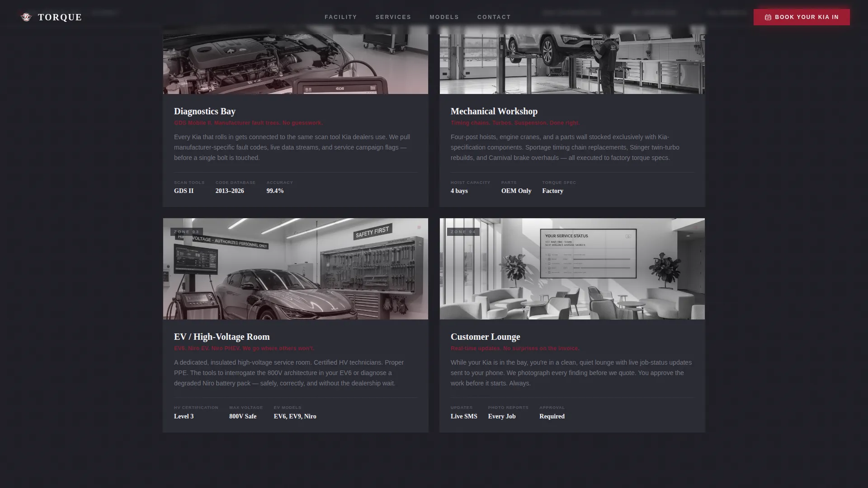Click the EV6, EV9, Niro models value
This screenshot has height=488, width=868.
point(295,417)
